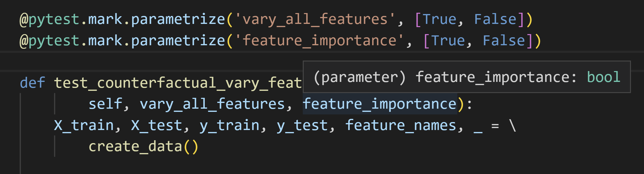Click the test_counterfactual_vary_feat function name
This screenshot has width=644, height=174.
coord(177,83)
